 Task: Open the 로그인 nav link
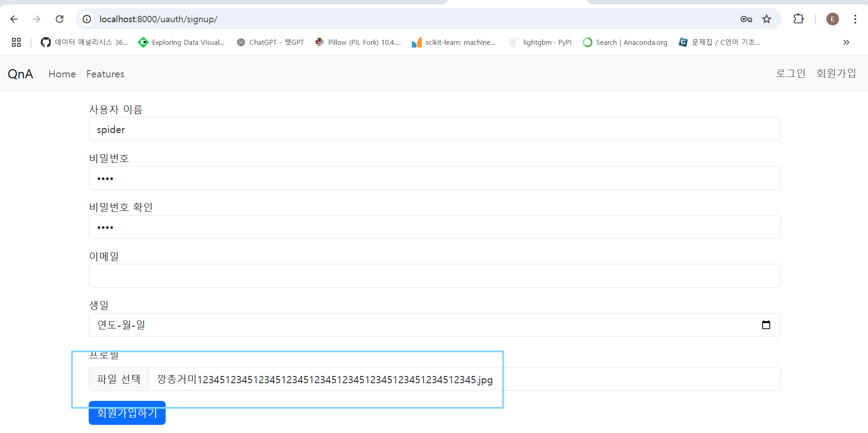point(791,73)
